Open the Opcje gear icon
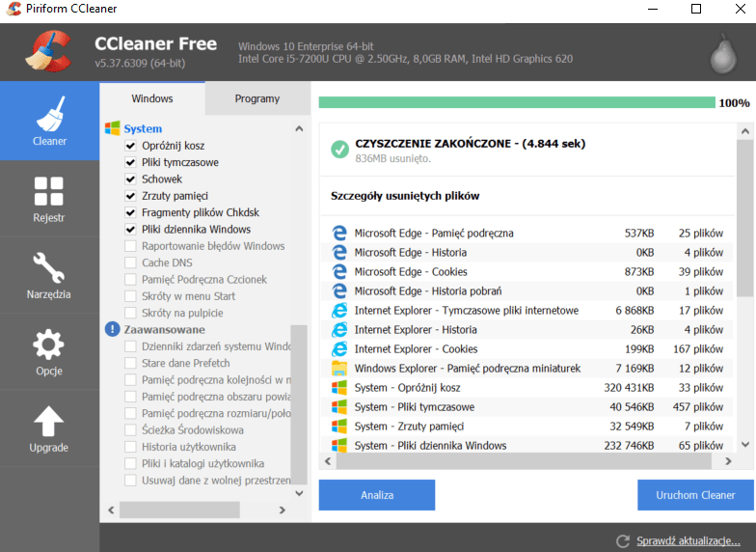The height and width of the screenshot is (552, 756). tap(48, 344)
